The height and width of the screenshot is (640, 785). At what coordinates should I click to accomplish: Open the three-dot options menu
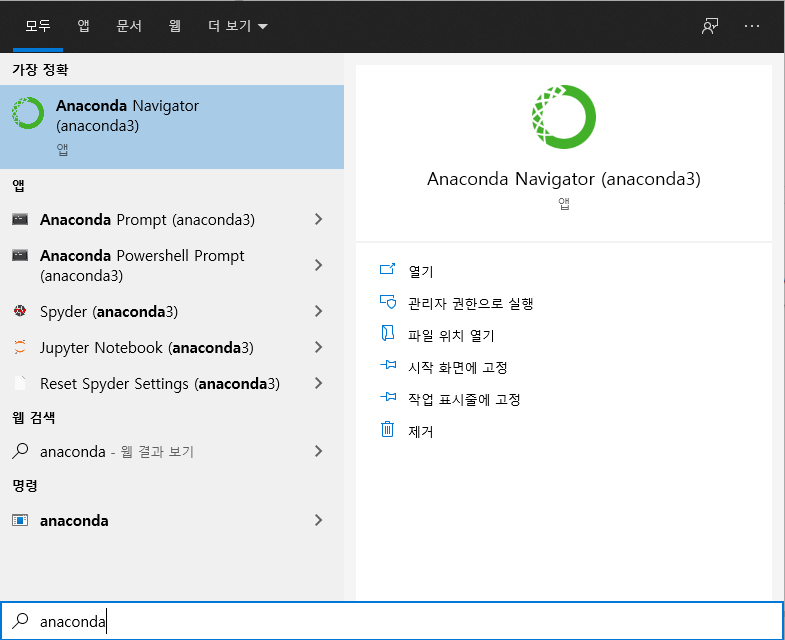(751, 26)
